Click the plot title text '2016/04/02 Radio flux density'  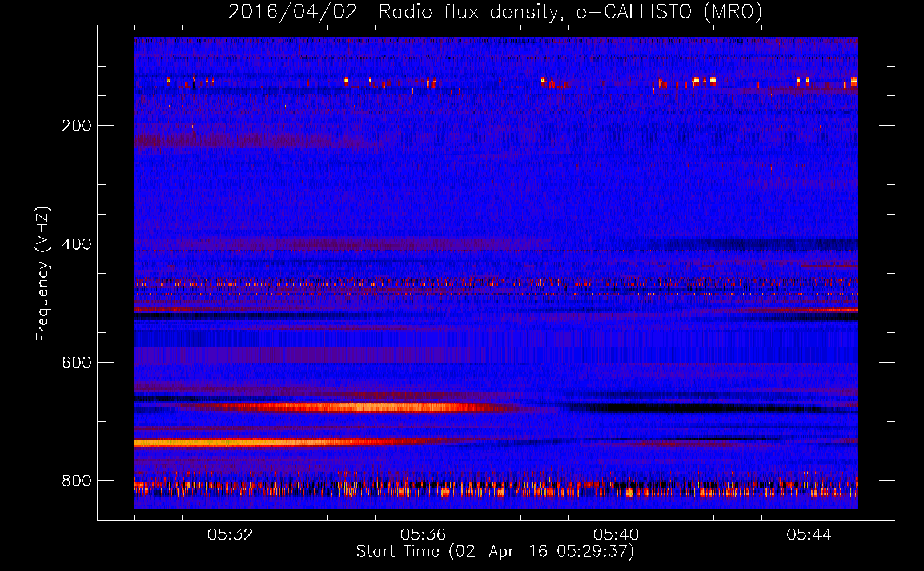point(392,12)
